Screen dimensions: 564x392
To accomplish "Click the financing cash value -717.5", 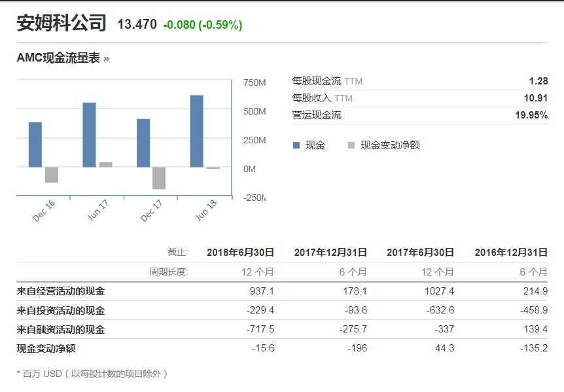I will [260, 329].
